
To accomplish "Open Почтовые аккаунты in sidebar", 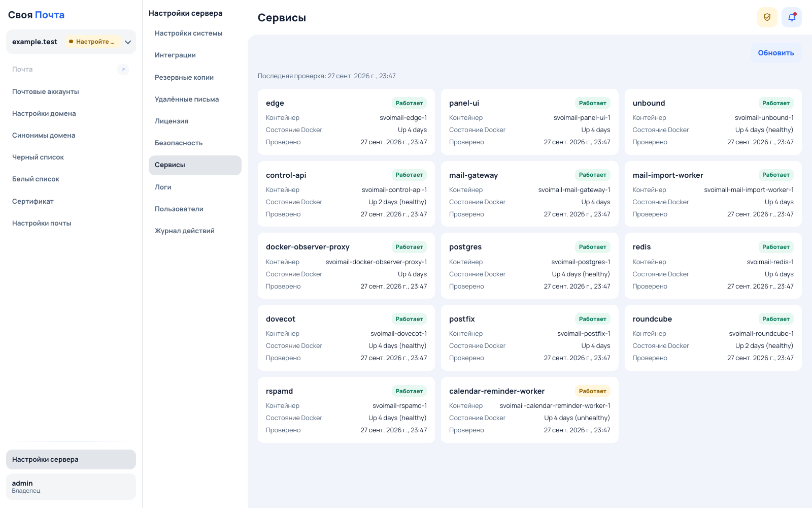I will 71,92.
